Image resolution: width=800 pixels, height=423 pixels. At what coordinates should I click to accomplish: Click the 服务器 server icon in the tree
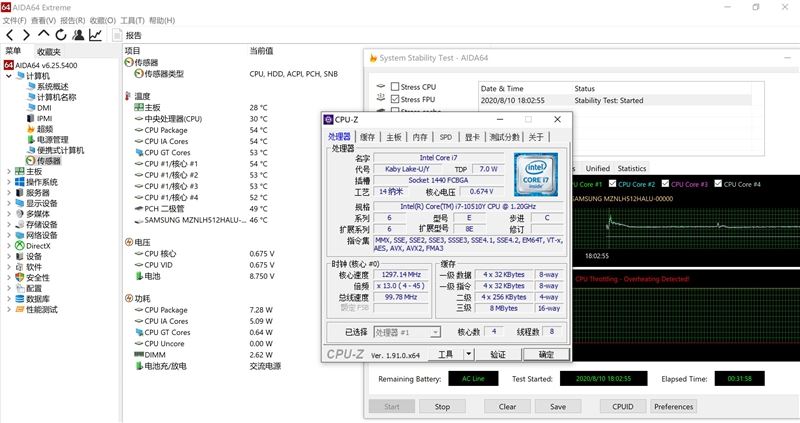[x=20, y=192]
